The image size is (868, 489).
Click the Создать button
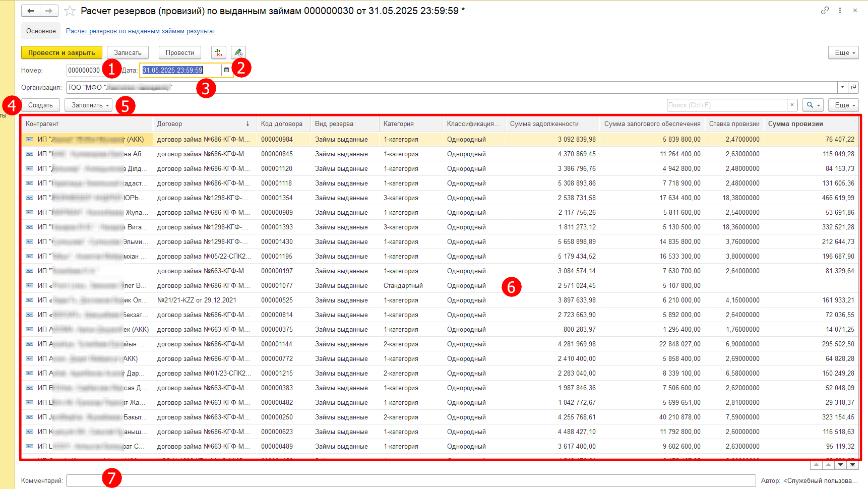click(x=40, y=105)
